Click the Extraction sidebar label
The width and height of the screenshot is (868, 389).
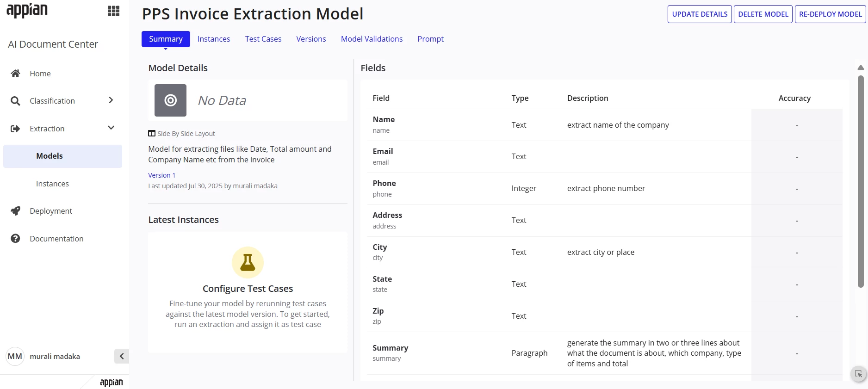[x=47, y=129]
